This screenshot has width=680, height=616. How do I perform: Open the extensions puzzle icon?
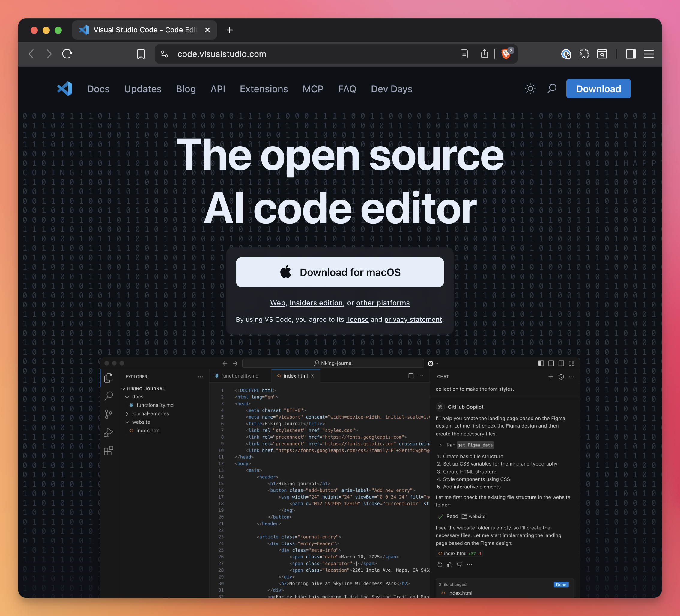tap(584, 54)
